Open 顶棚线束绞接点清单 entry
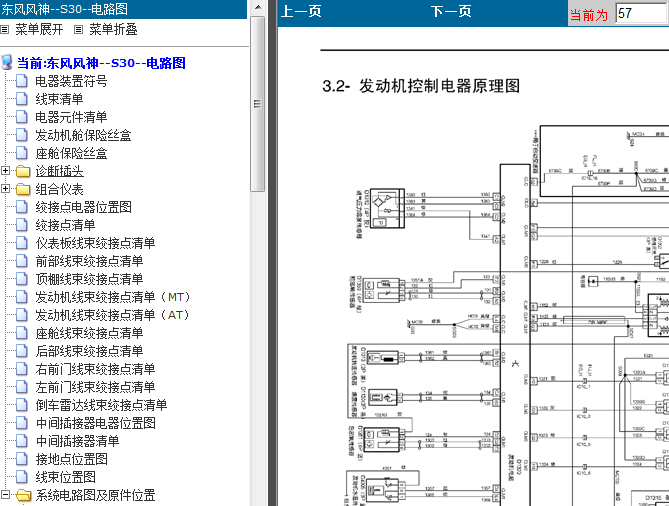 pos(89,279)
